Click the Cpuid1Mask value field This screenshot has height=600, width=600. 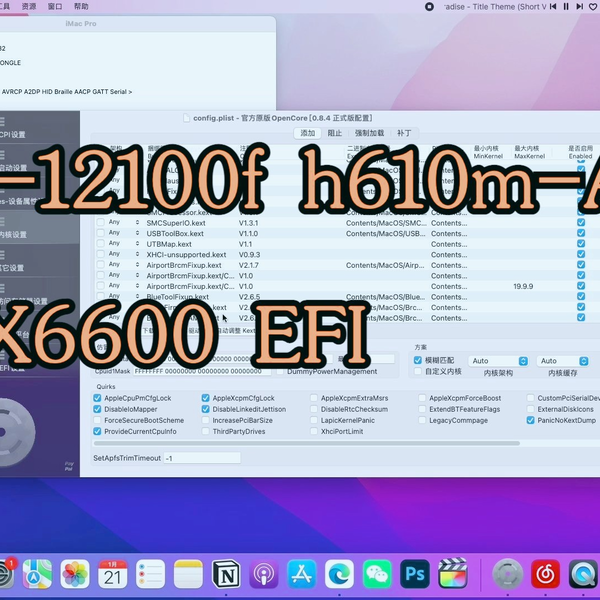tap(202, 371)
